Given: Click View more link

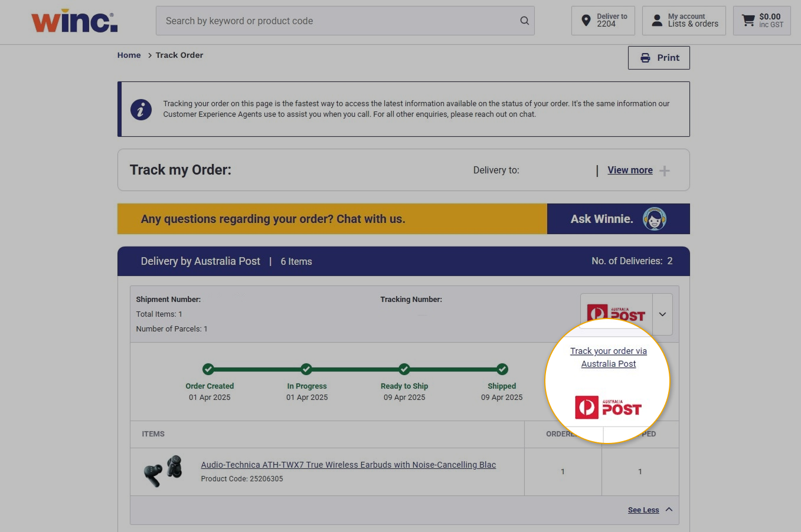Looking at the screenshot, I should tap(630, 170).
